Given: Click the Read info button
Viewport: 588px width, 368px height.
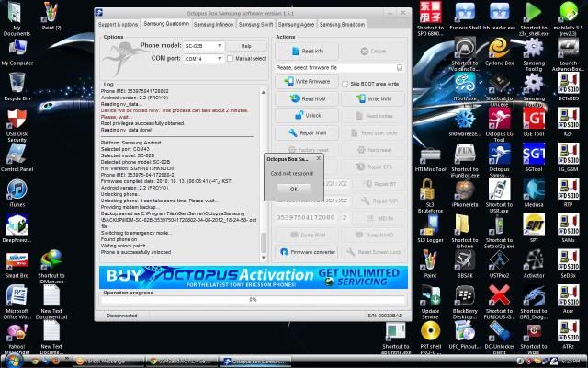Looking at the screenshot, I should 307,52.
